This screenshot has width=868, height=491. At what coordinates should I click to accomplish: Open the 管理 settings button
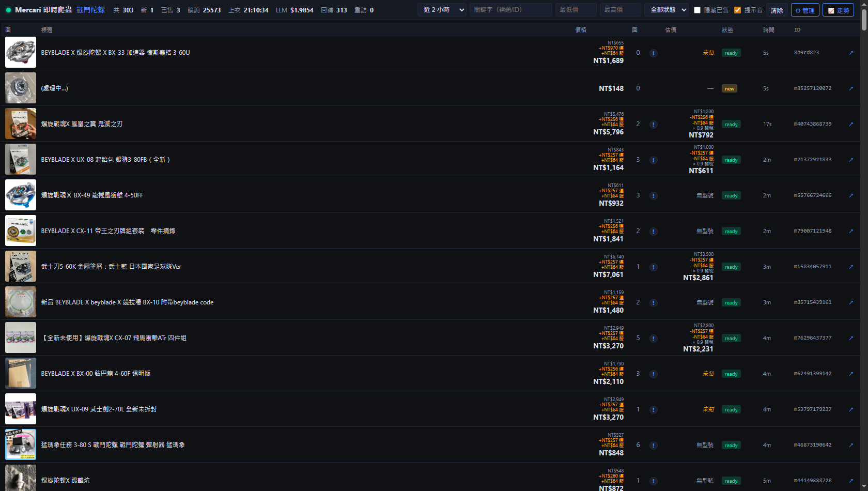(805, 10)
